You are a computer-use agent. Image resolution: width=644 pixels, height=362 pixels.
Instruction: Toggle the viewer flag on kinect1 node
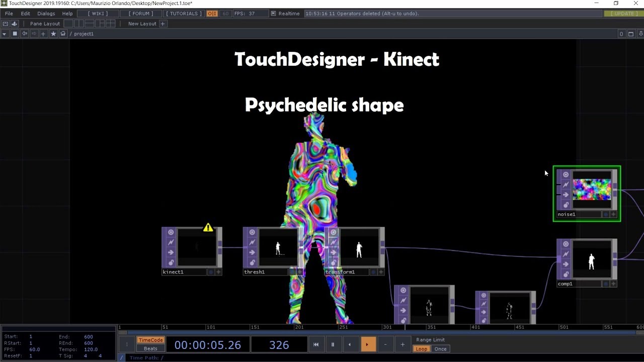[171, 232]
